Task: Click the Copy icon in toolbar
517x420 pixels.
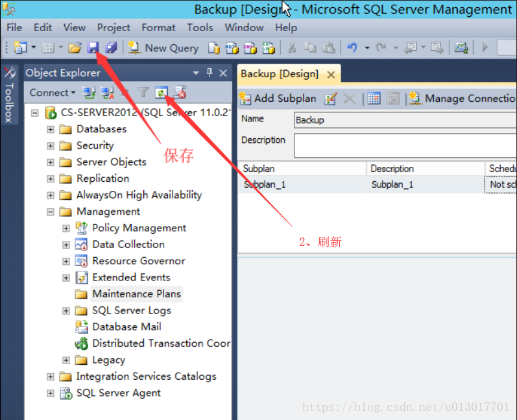Action: click(x=310, y=48)
